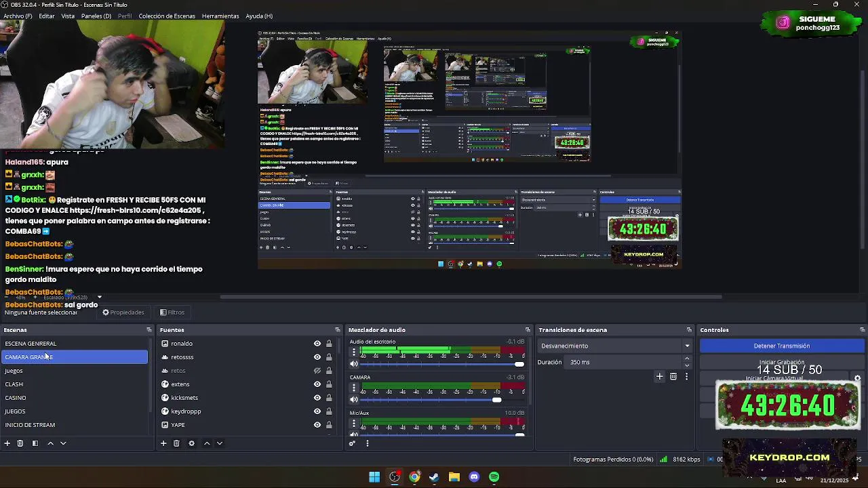
Task: Mute Audio del escritorio speaker icon
Action: pyautogui.click(x=353, y=364)
